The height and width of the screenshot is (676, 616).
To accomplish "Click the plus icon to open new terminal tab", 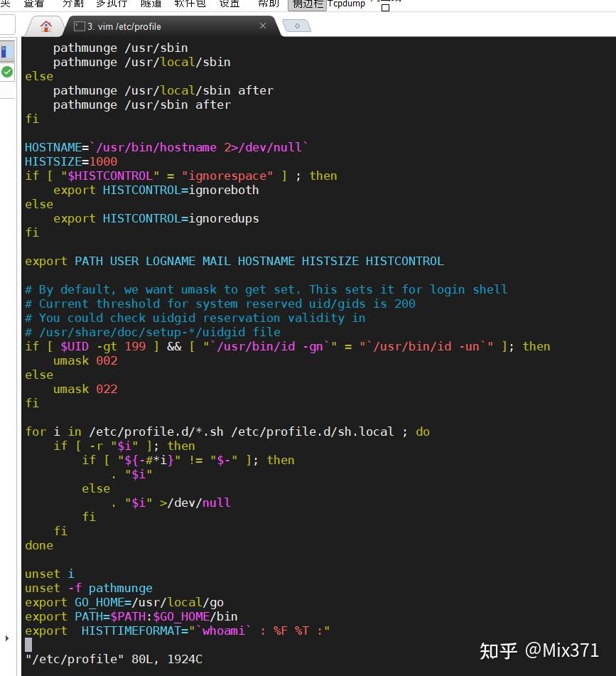I will coord(296,25).
